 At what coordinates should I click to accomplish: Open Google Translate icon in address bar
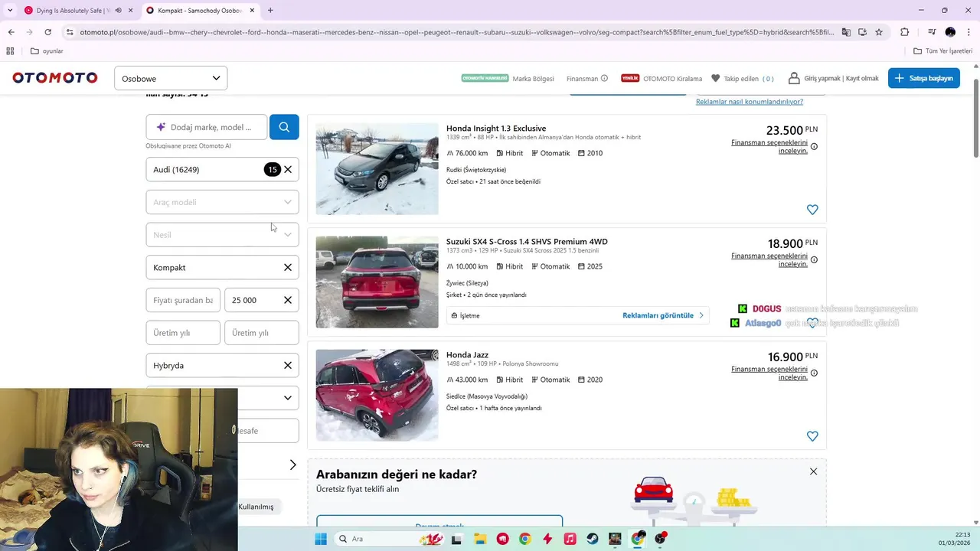tap(846, 32)
